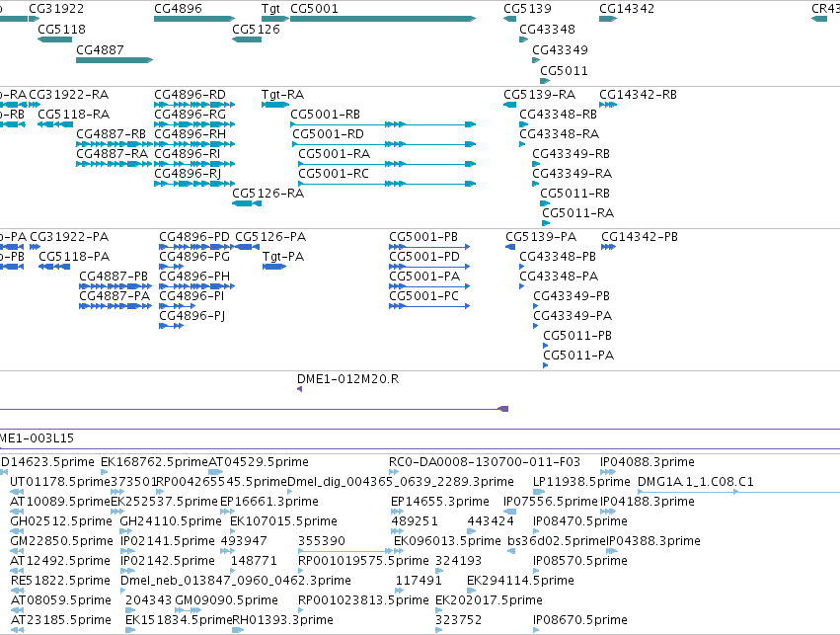
Task: Select the CG5001 gene label
Action: 315,9
